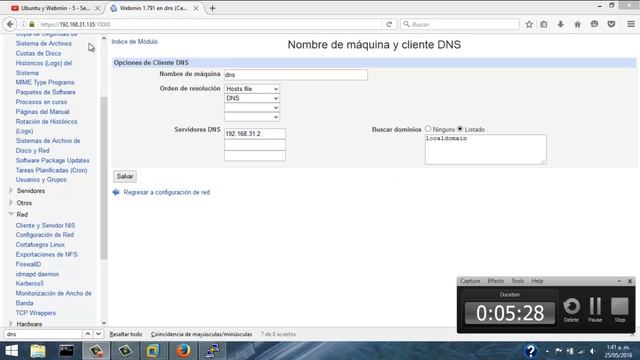Find previous match with up arrow
Image resolution: width=640 pixels, height=360 pixels.
point(88,334)
